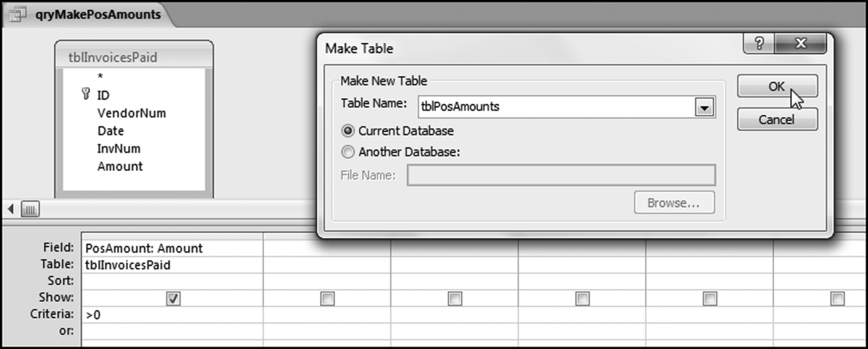Viewport: 868px width, 349px height.
Task: Uncheck the Show box for PosAmount column
Action: (x=173, y=299)
